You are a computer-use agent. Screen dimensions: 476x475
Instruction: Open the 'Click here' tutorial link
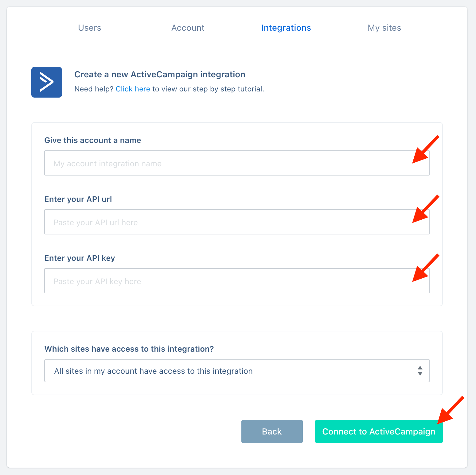pos(133,89)
